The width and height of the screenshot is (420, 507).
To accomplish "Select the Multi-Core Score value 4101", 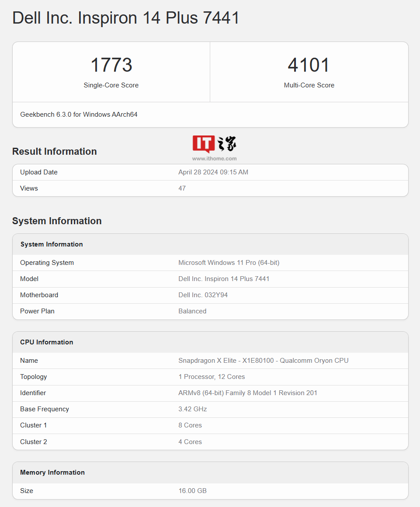I will click(309, 64).
